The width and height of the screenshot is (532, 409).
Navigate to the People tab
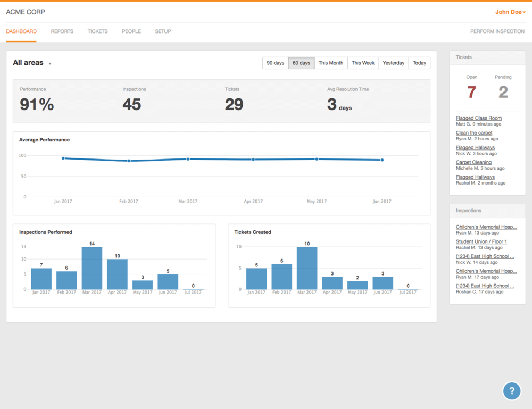(131, 31)
